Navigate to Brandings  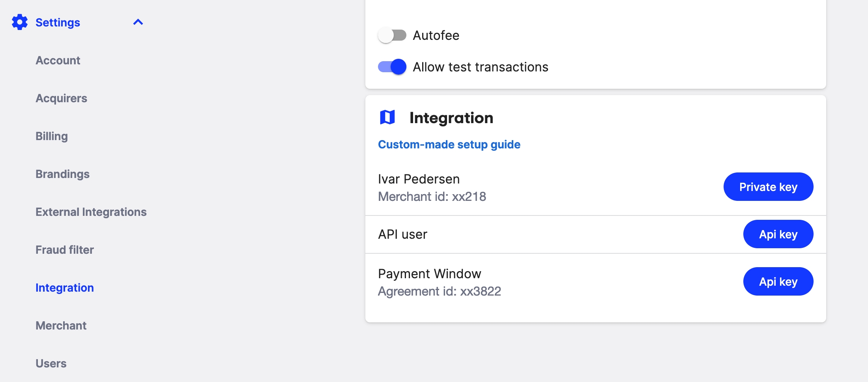(x=62, y=174)
